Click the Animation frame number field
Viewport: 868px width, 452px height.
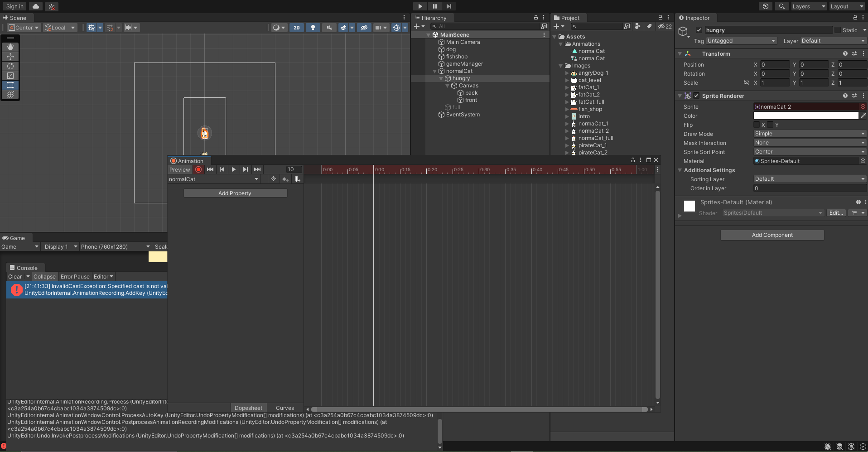pyautogui.click(x=294, y=169)
